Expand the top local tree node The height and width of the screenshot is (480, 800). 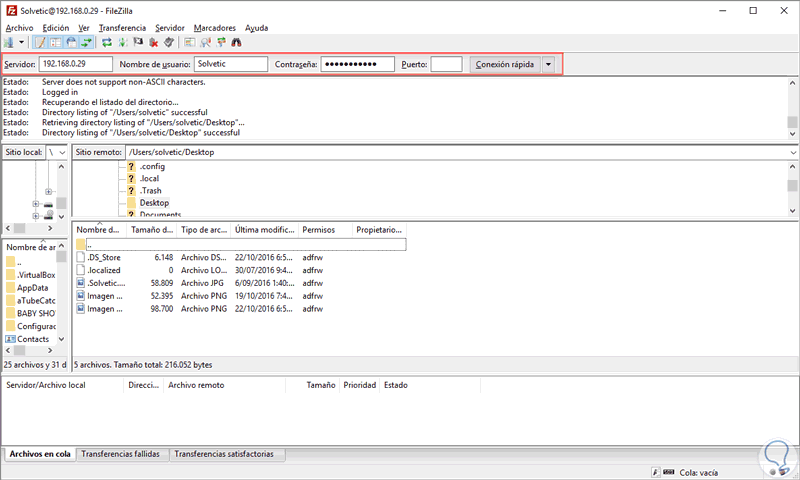click(x=48, y=192)
